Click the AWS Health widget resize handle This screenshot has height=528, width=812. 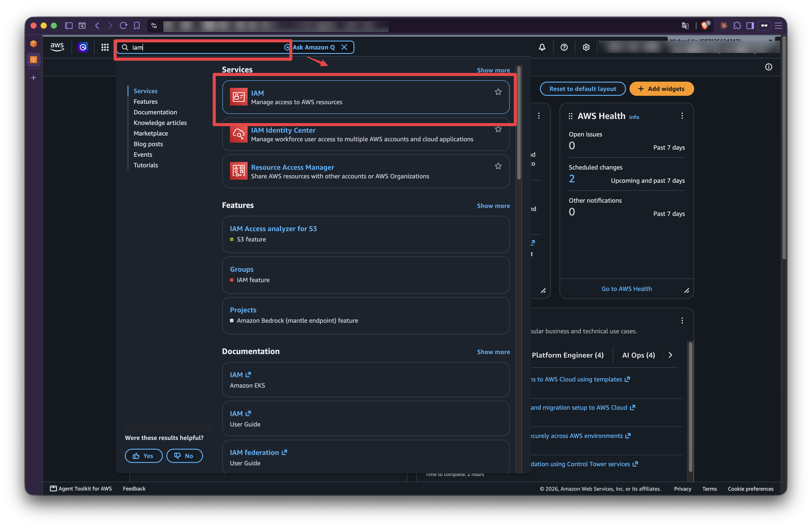pos(686,291)
